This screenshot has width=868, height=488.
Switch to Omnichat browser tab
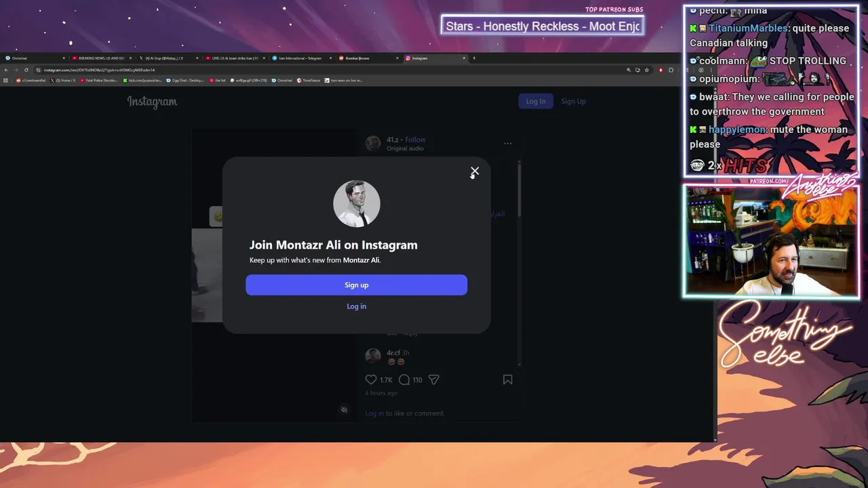click(x=34, y=58)
